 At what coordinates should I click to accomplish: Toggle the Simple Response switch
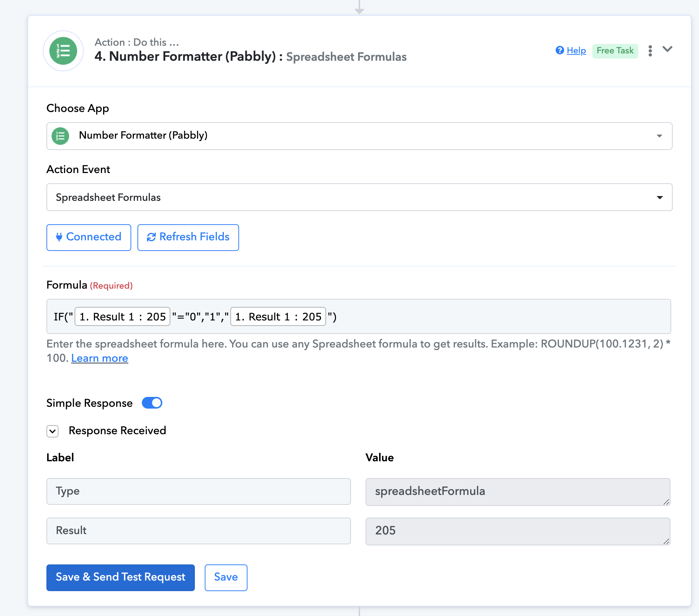tap(152, 403)
